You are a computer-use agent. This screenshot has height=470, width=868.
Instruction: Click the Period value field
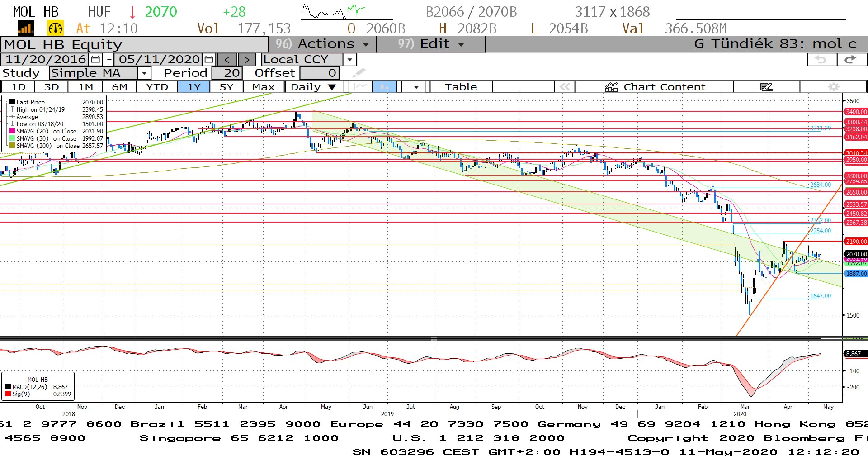[x=227, y=73]
